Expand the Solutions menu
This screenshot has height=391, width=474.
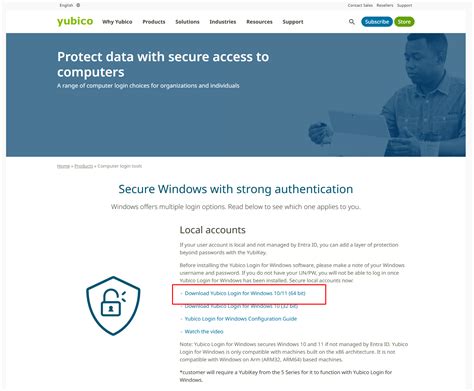coord(187,22)
